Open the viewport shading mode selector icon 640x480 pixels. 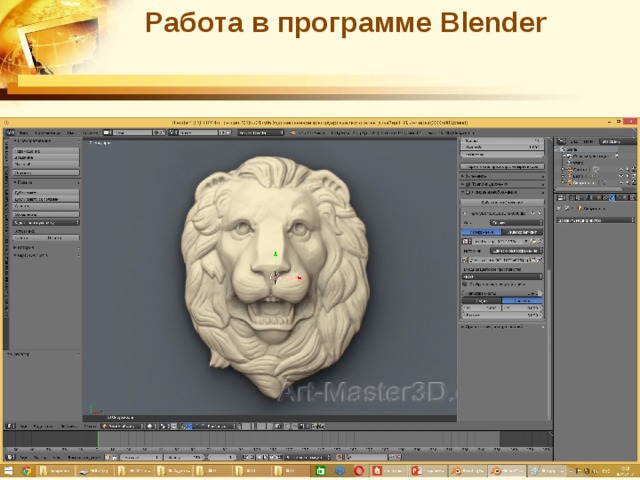[150, 426]
